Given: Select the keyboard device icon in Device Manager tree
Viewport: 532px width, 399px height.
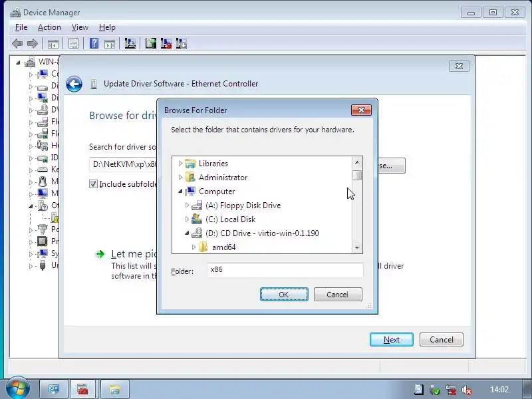Looking at the screenshot, I should click(x=43, y=170).
